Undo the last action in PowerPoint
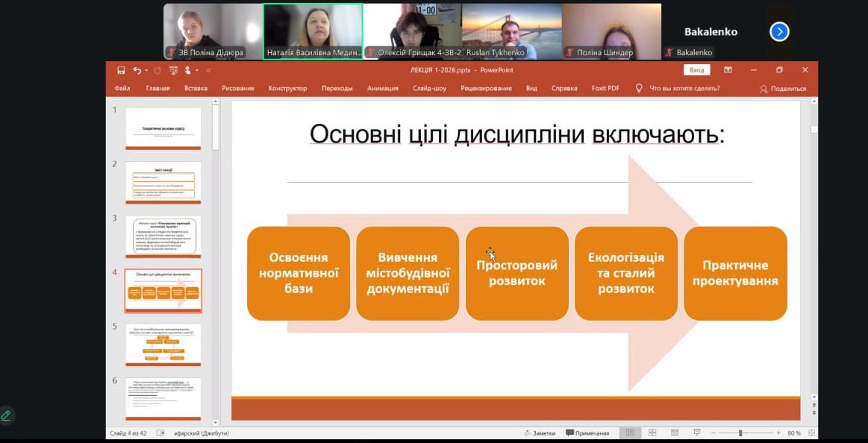 tap(137, 70)
